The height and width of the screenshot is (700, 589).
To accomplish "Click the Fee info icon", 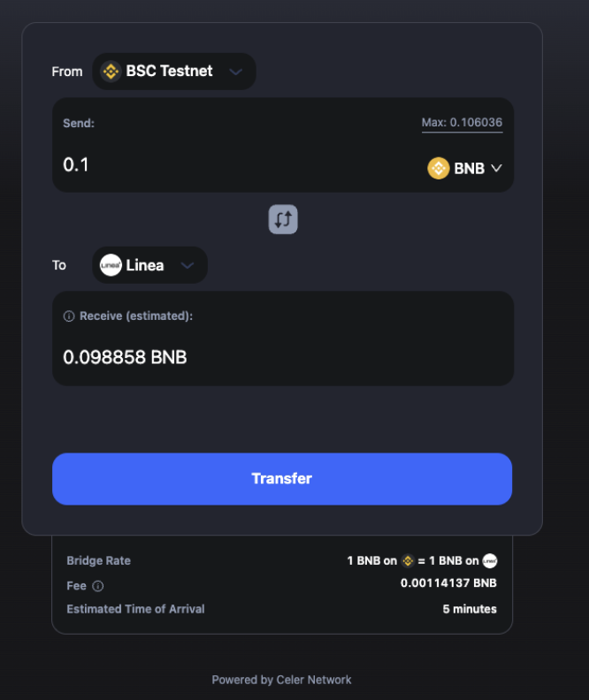I will tap(98, 586).
